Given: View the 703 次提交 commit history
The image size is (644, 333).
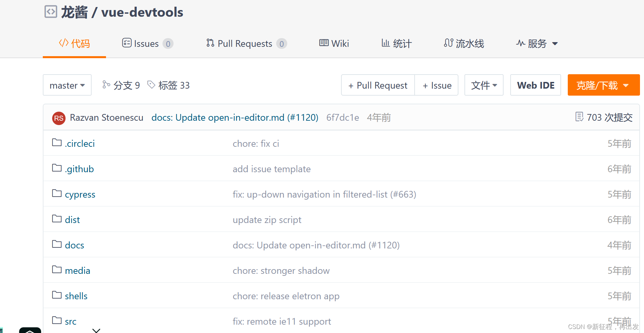Looking at the screenshot, I should click(x=610, y=117).
